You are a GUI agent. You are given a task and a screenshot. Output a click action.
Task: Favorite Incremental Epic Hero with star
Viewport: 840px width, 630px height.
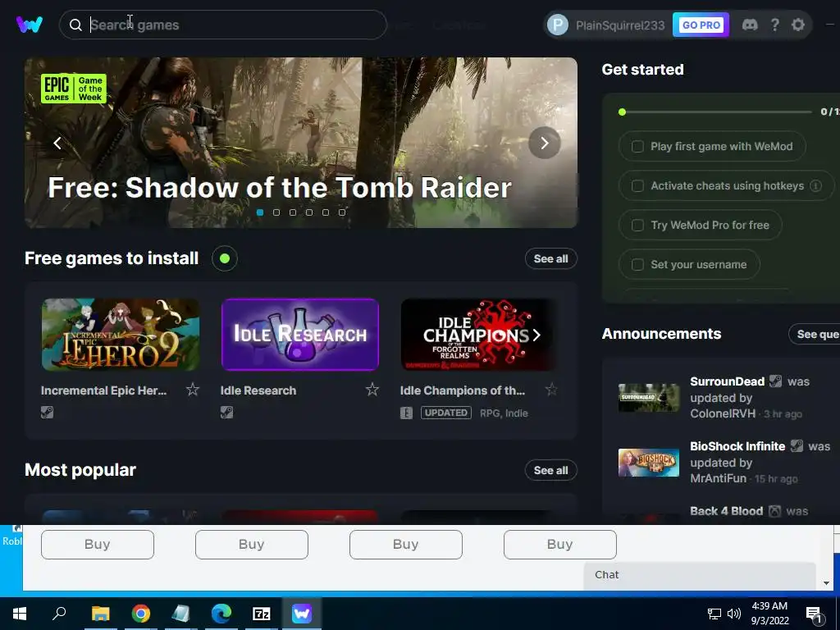193,390
